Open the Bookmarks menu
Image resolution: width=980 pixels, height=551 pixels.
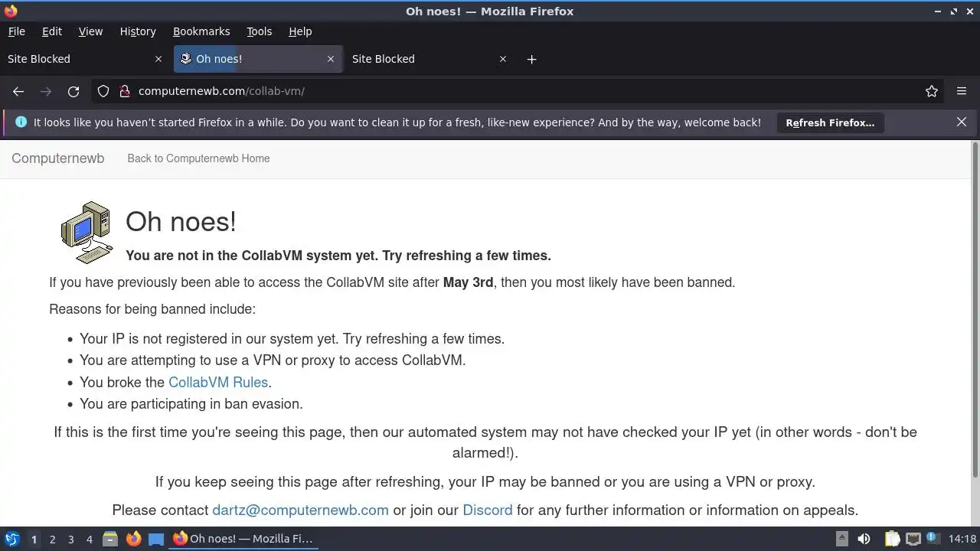click(x=201, y=31)
